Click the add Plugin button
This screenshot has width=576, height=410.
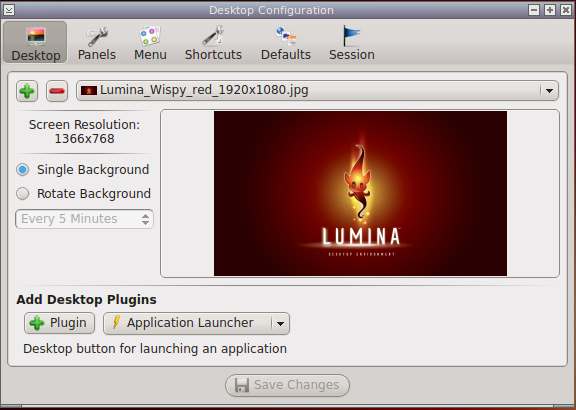tap(60, 323)
